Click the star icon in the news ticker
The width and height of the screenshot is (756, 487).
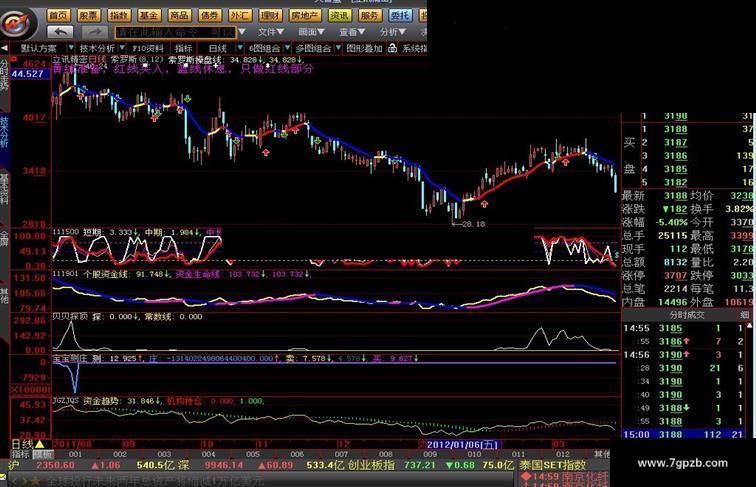click(x=35, y=481)
